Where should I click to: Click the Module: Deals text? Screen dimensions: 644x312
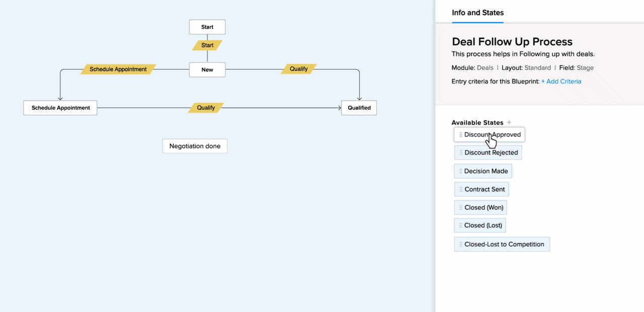(x=472, y=68)
